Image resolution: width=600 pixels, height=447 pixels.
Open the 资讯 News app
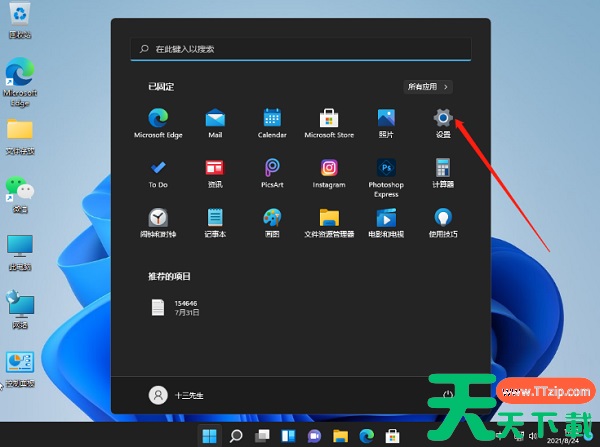click(x=215, y=173)
